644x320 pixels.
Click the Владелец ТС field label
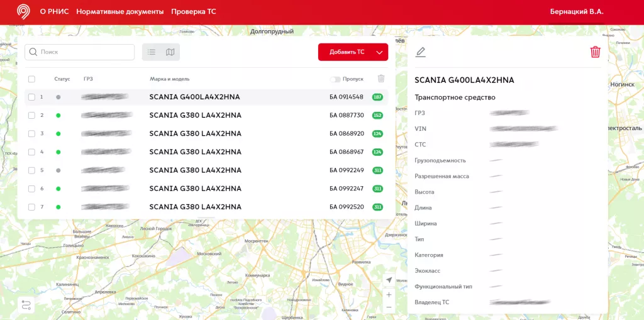432,302
